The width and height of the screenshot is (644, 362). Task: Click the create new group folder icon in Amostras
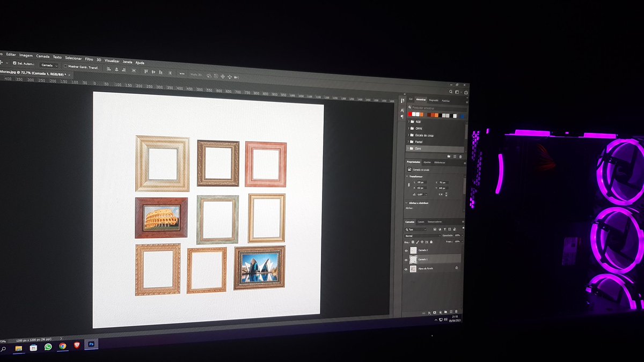[x=449, y=156]
